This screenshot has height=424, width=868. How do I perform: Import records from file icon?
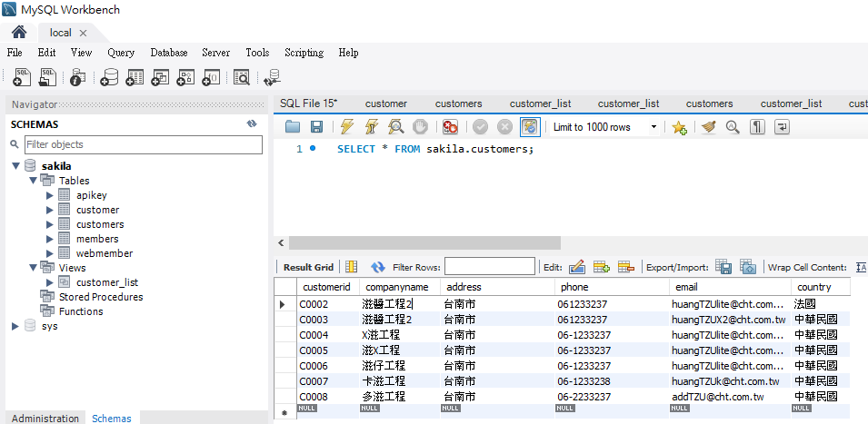(748, 266)
